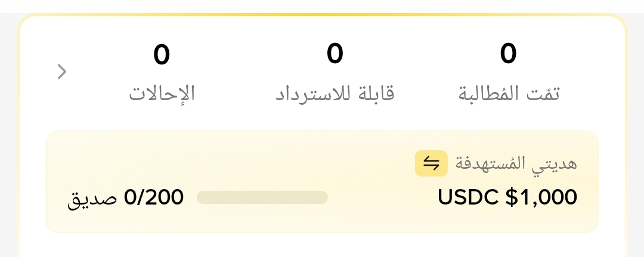Click the 0/200 friend counter

click(x=154, y=197)
